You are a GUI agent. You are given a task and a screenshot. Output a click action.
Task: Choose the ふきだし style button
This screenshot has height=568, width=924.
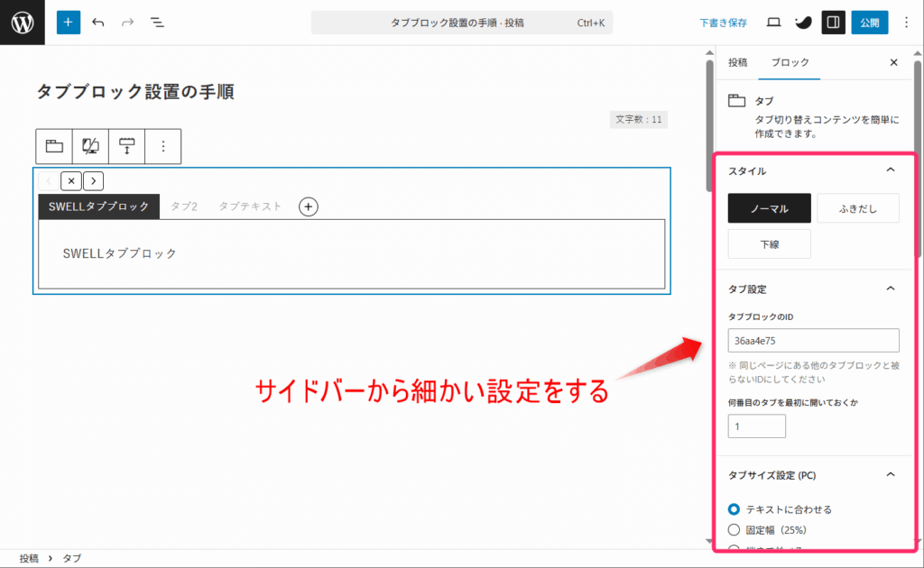pos(858,208)
